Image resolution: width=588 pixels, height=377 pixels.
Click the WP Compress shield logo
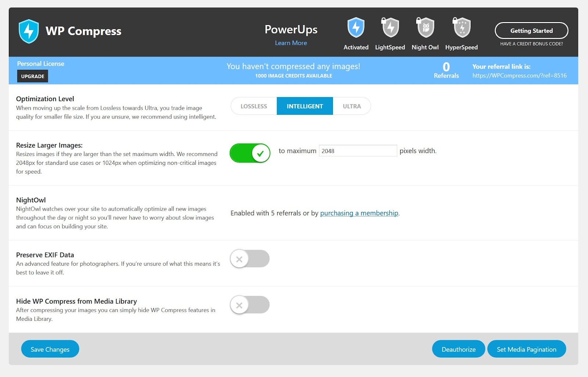click(29, 31)
